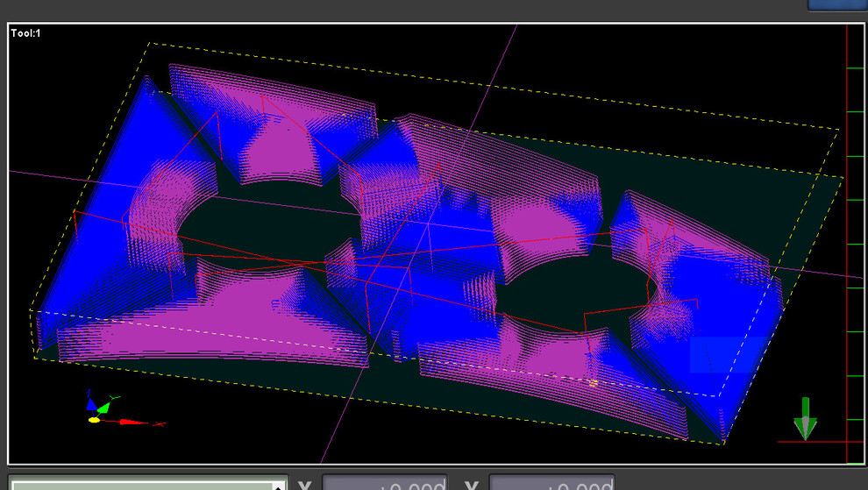868x490 pixels.
Task: Click the yellow origin dot of the axis gizmo
Action: coord(94,420)
